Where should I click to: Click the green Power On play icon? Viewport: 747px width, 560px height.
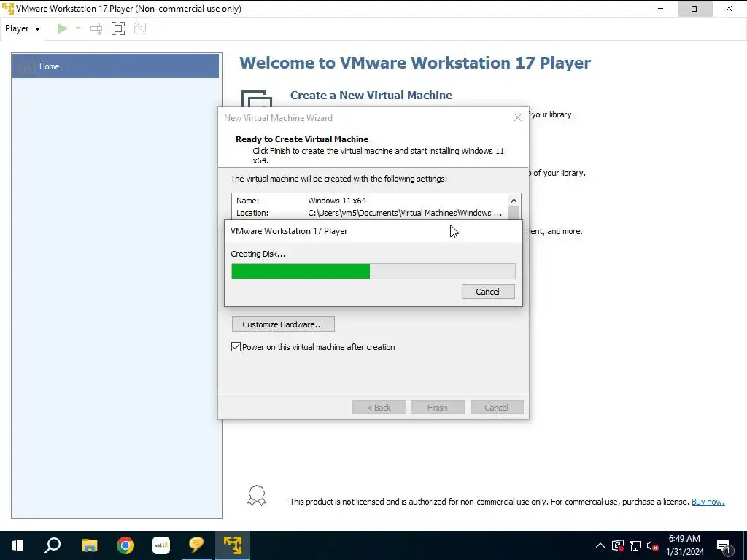tap(62, 28)
